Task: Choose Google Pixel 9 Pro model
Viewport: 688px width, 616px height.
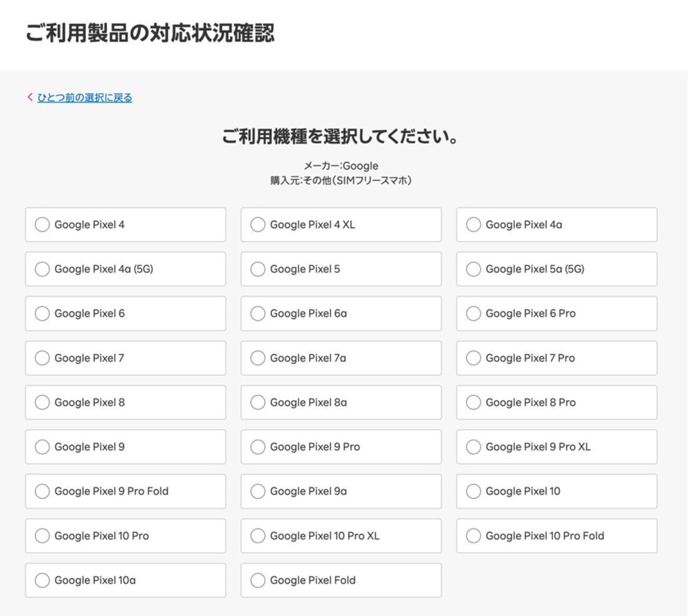Action: pos(341,447)
